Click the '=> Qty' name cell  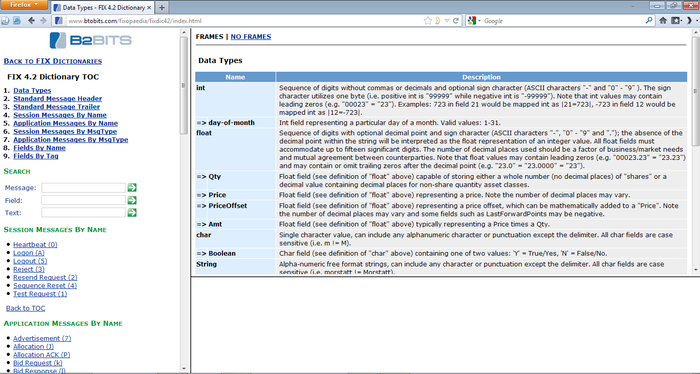pyautogui.click(x=235, y=180)
